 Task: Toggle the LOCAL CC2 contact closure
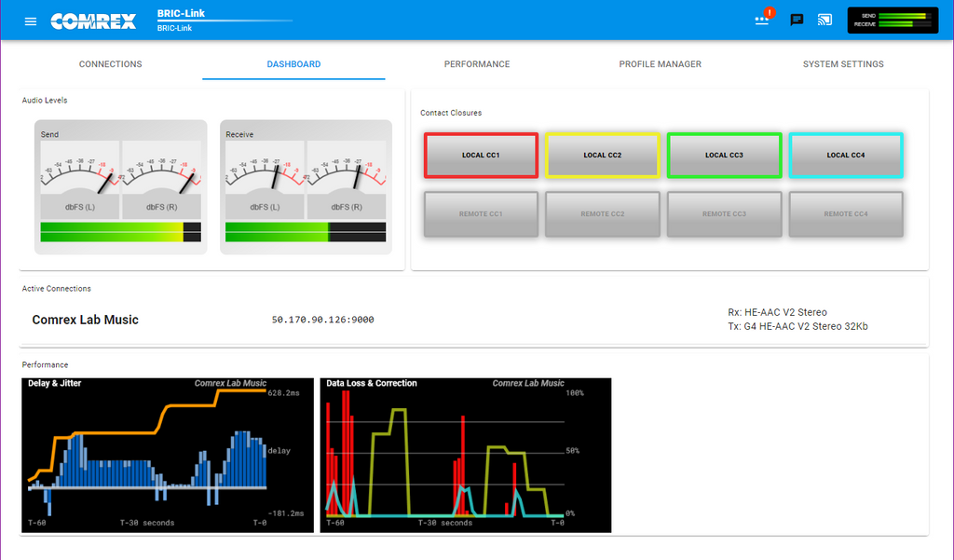click(603, 156)
